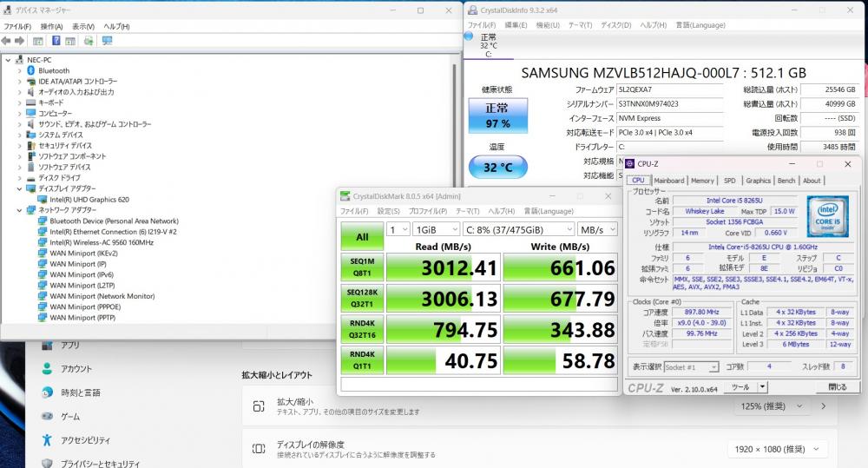Click the empty comment field below CrystalDiskMark results
The height and width of the screenshot is (468, 868).
coord(479,384)
